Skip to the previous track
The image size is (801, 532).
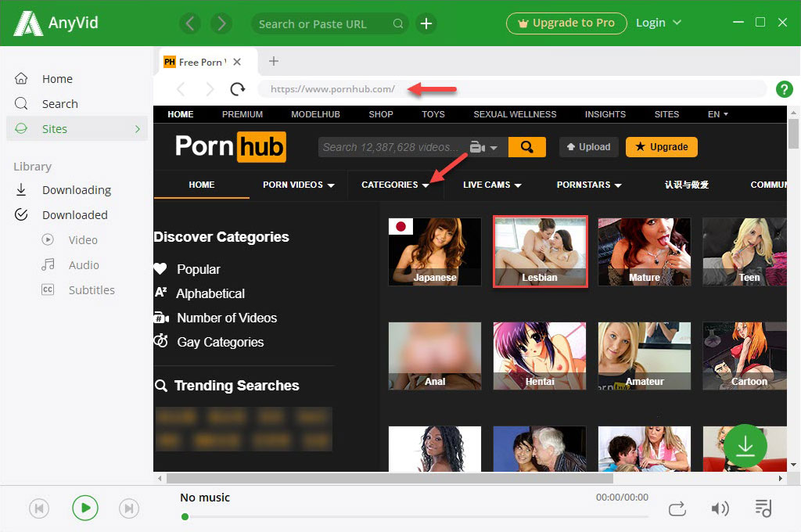39,509
